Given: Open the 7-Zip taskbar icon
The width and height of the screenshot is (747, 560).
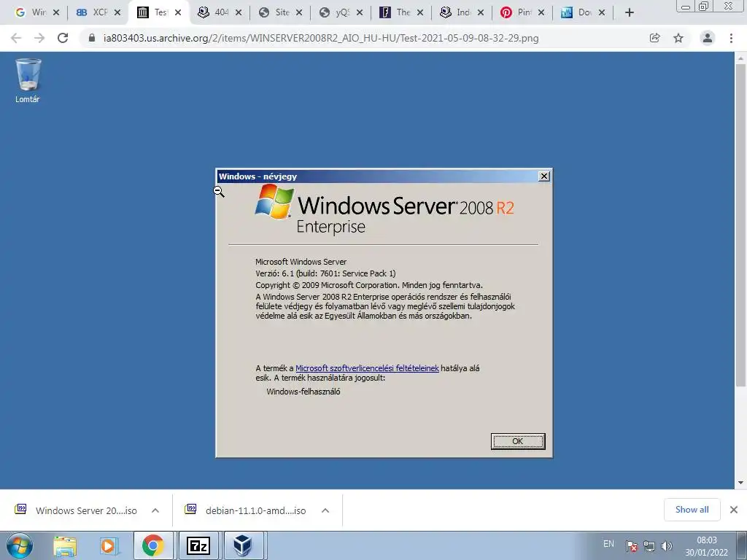Looking at the screenshot, I should 198,545.
